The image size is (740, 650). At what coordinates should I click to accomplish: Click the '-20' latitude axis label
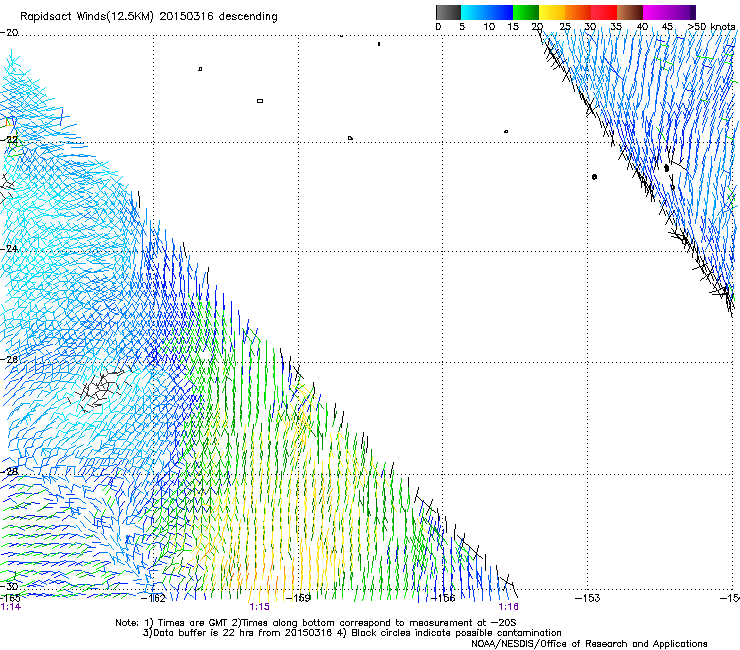point(9,33)
